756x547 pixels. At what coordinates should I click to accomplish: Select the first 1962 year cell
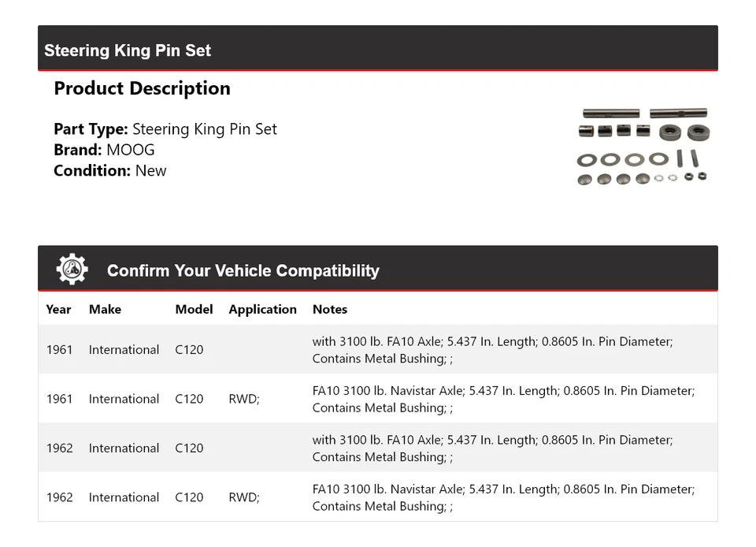pyautogui.click(x=59, y=448)
